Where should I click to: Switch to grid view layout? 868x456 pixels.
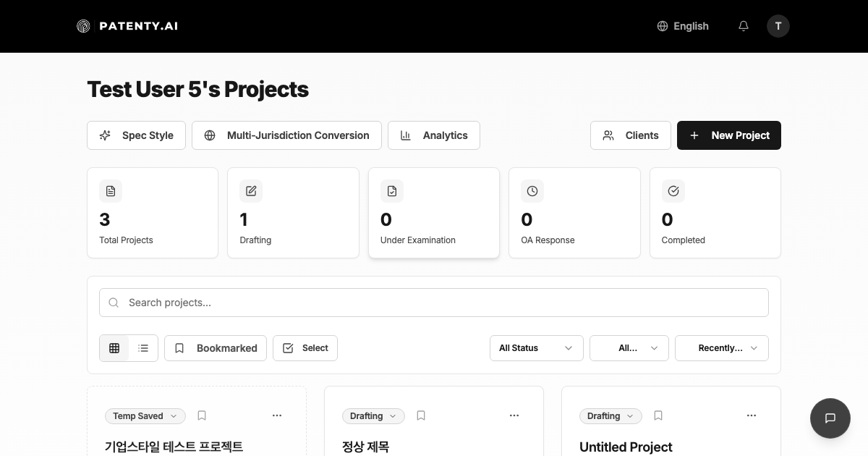(114, 348)
